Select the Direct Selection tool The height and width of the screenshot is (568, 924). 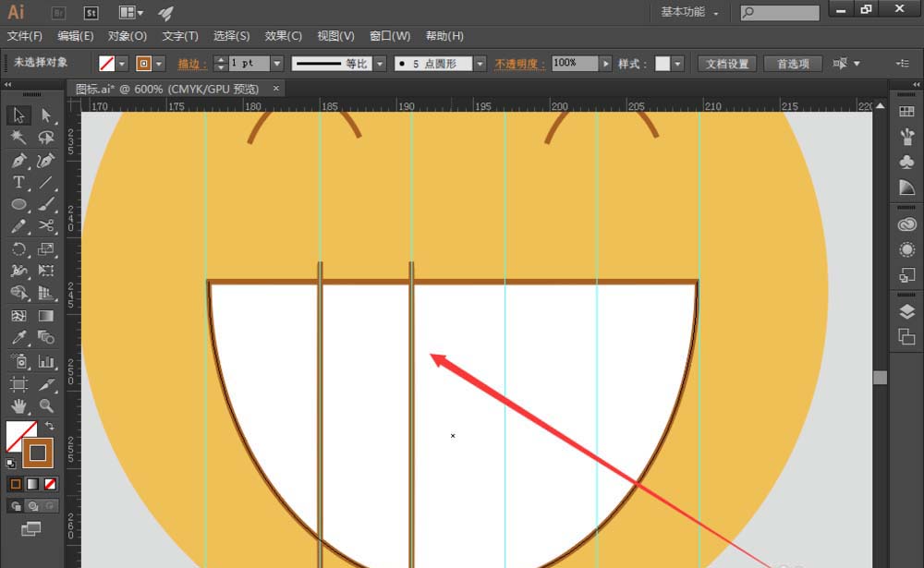(46, 115)
